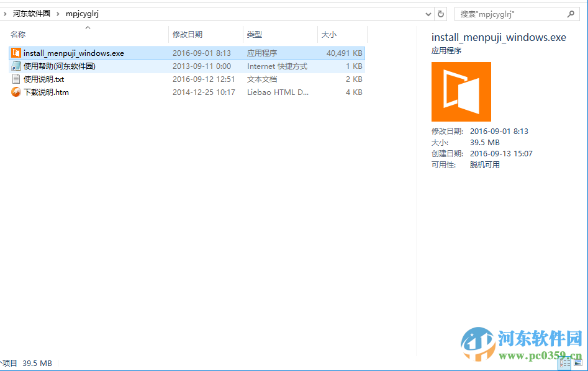
Task: Sort by 修改日期 column header
Action: point(188,35)
